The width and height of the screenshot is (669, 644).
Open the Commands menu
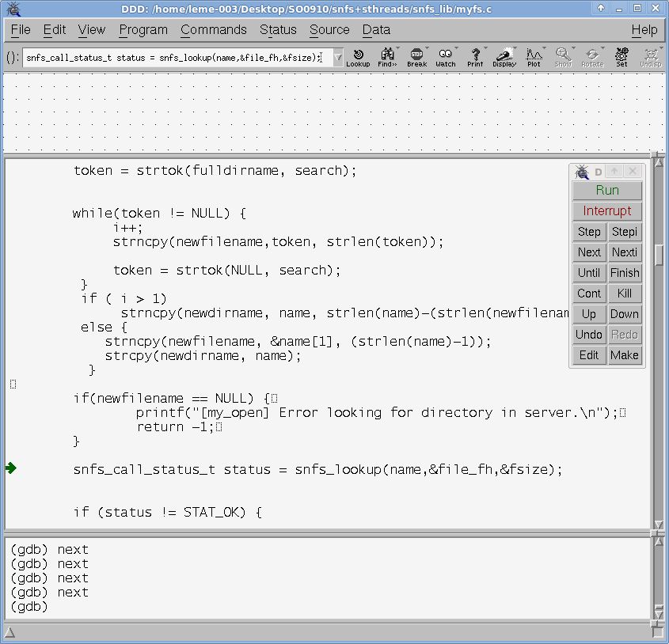(x=213, y=30)
